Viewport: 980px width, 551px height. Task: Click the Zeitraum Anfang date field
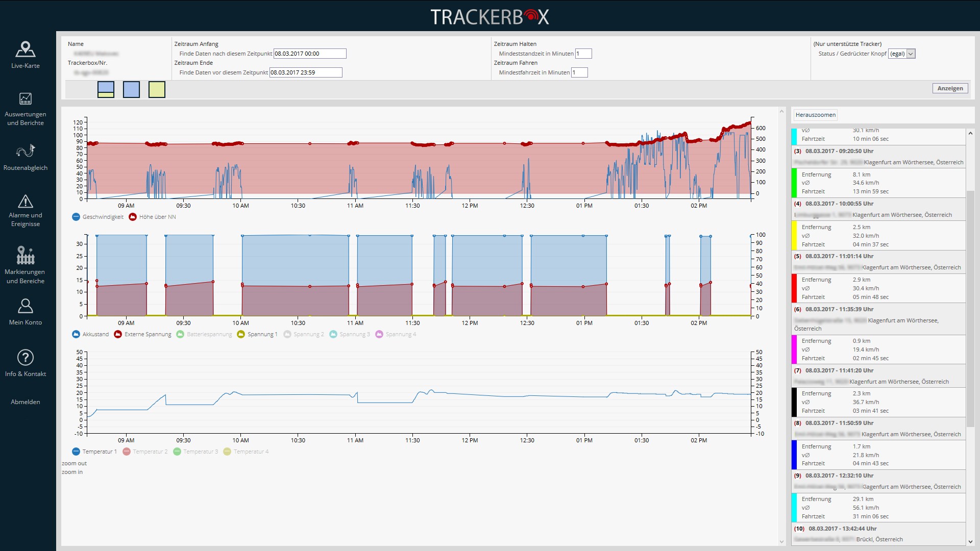point(309,54)
